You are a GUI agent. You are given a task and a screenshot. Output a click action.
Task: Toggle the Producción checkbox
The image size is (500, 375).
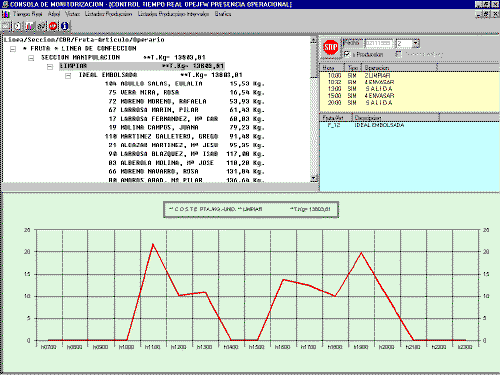(347, 54)
